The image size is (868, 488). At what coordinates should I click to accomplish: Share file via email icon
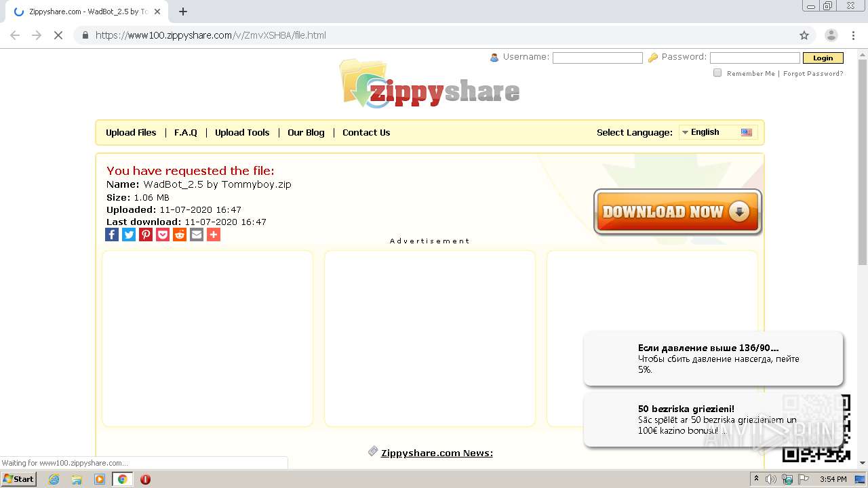click(x=197, y=235)
